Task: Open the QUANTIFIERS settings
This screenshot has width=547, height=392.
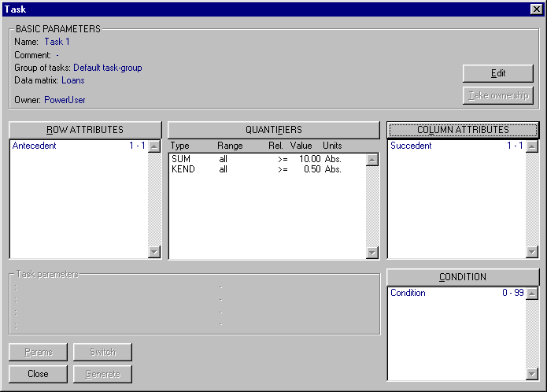Action: (274, 130)
